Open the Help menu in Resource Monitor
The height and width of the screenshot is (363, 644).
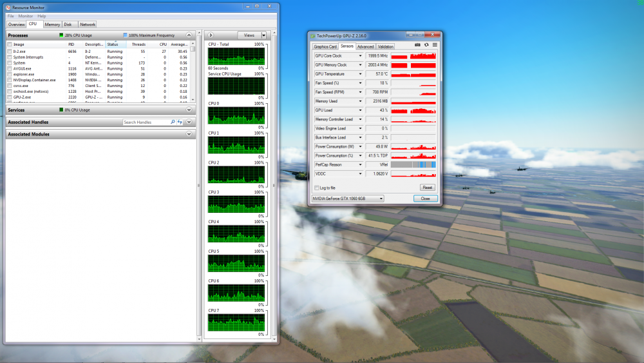point(41,16)
